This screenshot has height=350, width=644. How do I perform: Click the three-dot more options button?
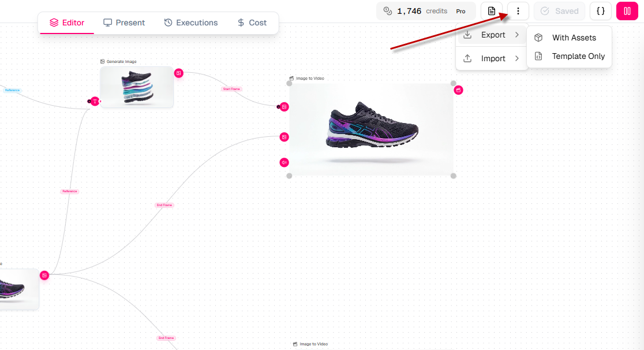click(518, 11)
